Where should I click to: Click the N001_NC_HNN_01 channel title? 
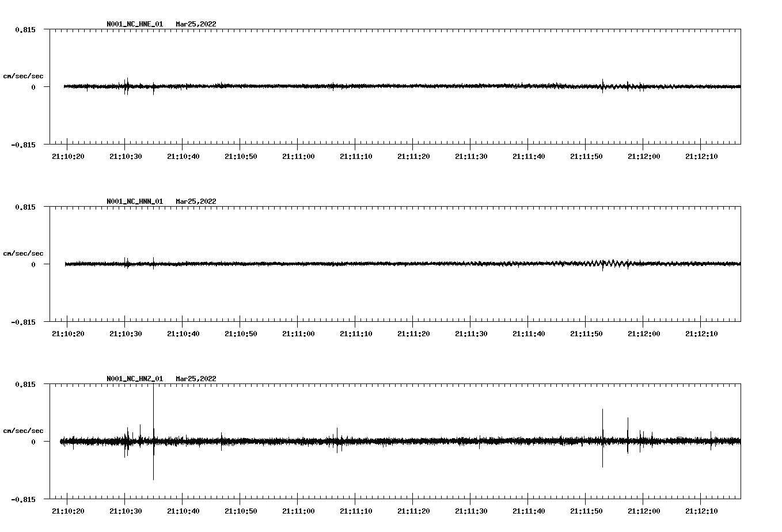pyautogui.click(x=135, y=202)
